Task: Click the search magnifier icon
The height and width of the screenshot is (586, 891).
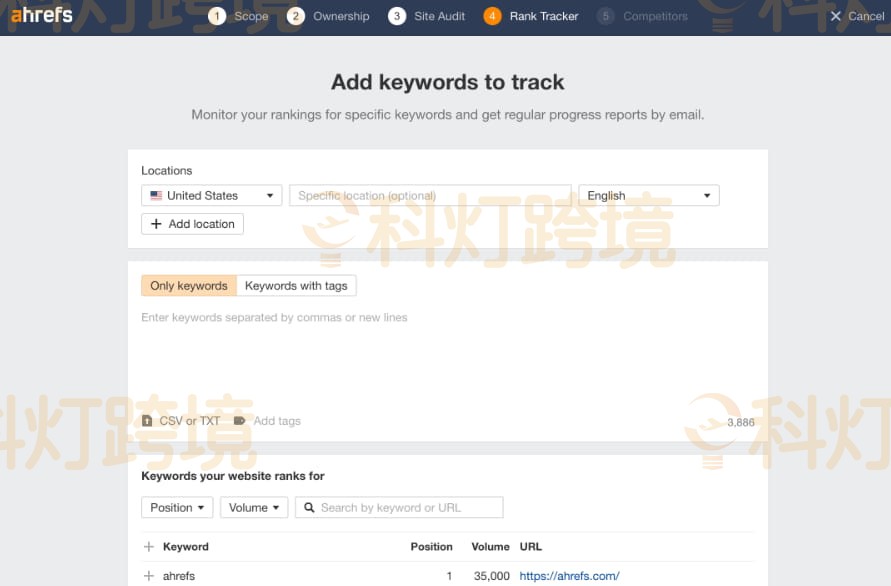Action: coord(309,508)
